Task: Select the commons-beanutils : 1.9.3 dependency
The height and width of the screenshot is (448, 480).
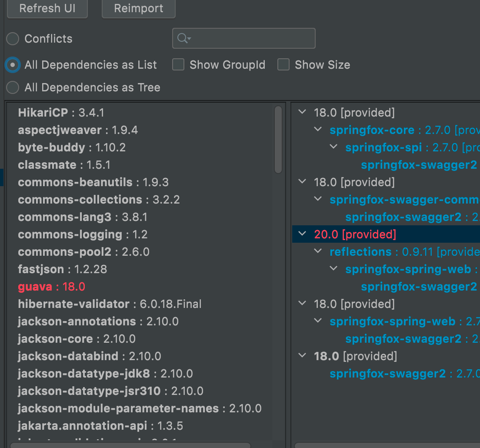Action: [93, 183]
